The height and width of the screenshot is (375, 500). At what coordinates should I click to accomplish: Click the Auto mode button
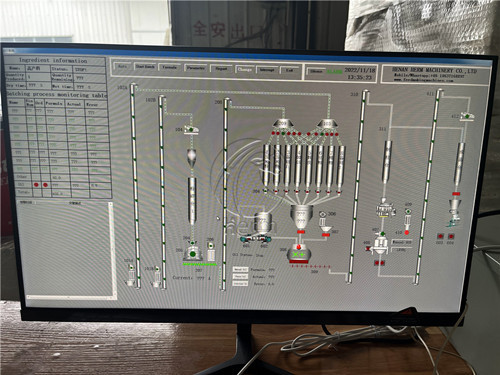tap(122, 66)
